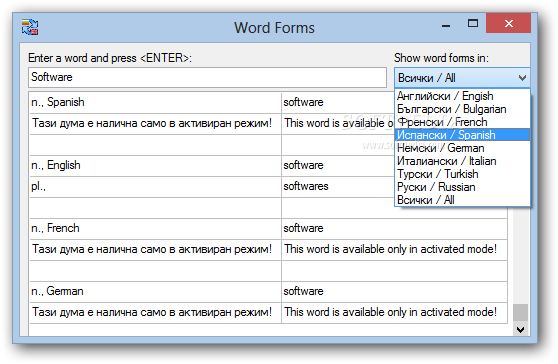Screen dimensions: 558x364
Task: Pick Италиански / Italian from the dropdown
Action: 462,161
